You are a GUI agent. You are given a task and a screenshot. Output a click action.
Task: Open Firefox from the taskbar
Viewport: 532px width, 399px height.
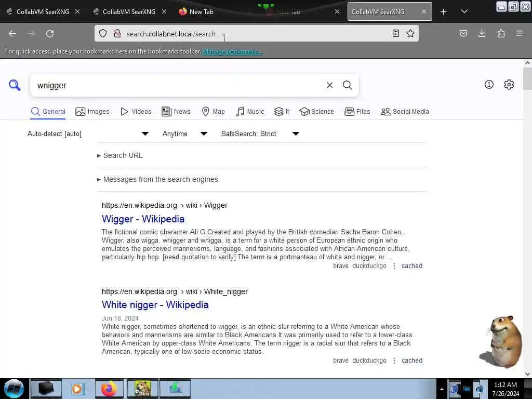109,389
